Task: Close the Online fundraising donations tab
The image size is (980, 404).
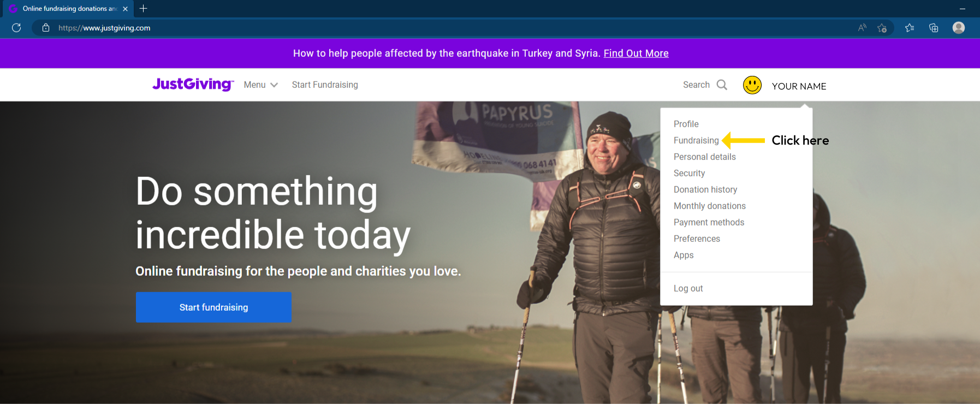Action: [x=125, y=9]
